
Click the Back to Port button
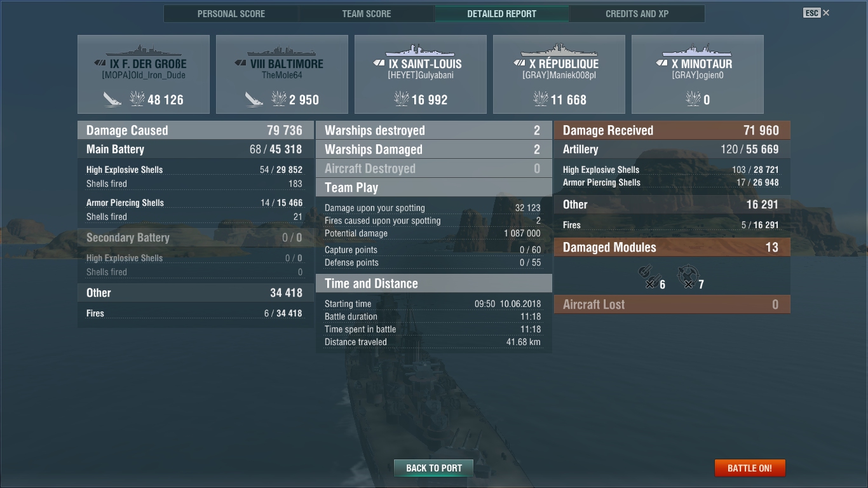pos(434,468)
